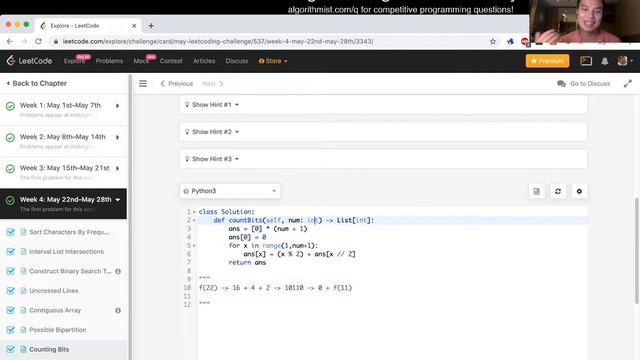Click the browser extension icon in the address bar
The height and width of the screenshot is (360, 640).
[510, 41]
